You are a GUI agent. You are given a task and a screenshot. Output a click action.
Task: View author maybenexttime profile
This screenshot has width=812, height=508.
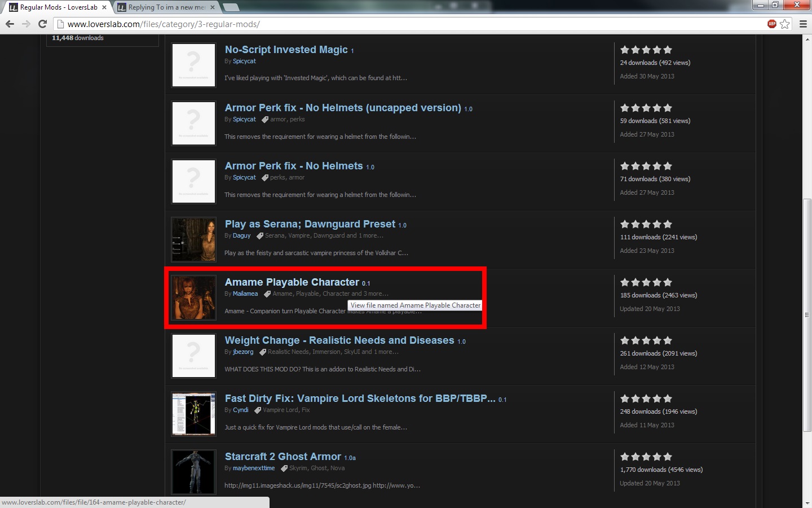pos(254,468)
